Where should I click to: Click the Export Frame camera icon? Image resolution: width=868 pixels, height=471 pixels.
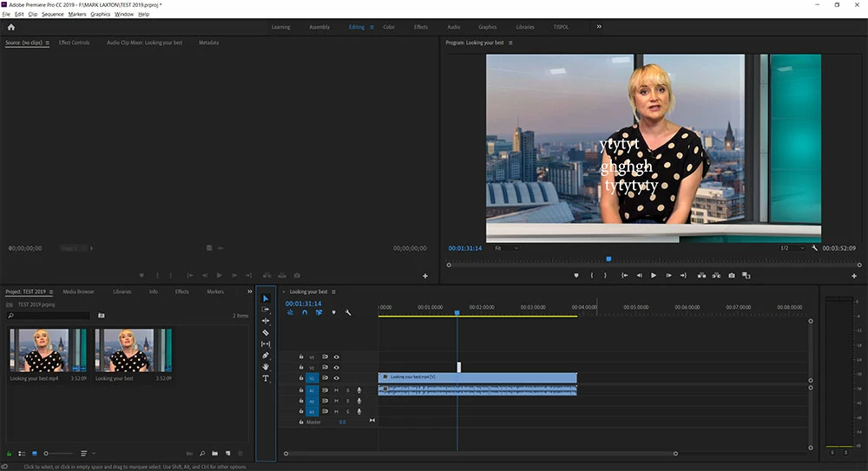pos(732,275)
